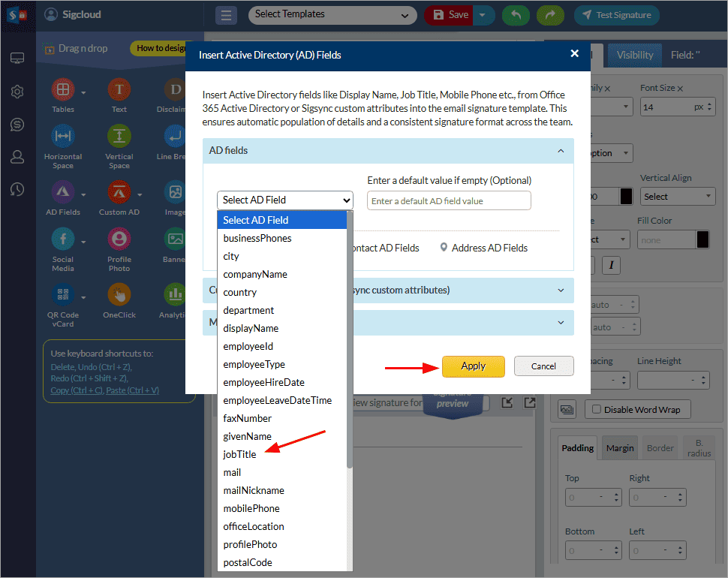The height and width of the screenshot is (578, 728).
Task: Click the undo arrow button in toolbar
Action: coord(515,15)
